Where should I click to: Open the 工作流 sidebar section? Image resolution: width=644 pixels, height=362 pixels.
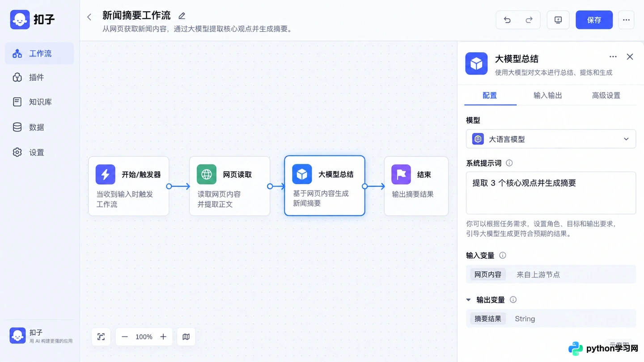coord(40,53)
